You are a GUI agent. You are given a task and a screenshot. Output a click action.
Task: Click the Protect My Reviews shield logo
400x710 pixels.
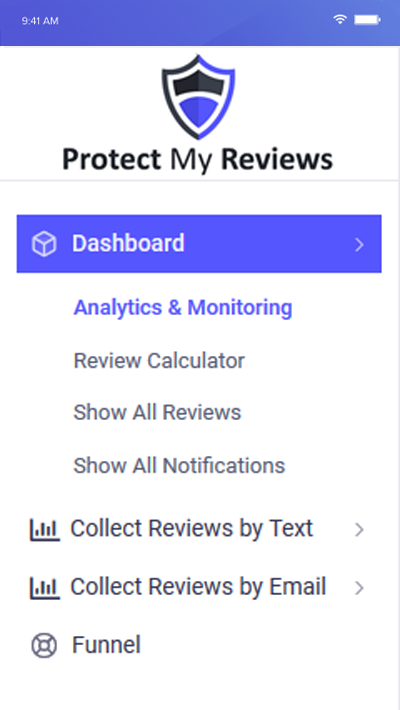coord(198,97)
